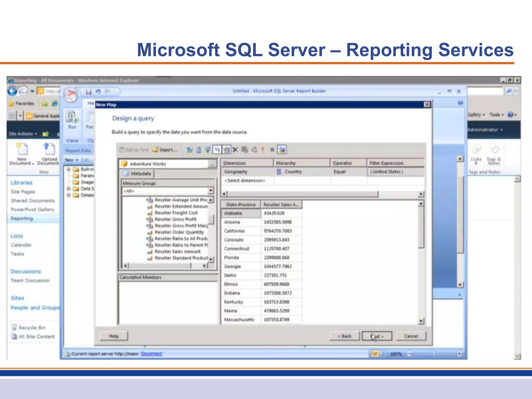Image resolution: width=532 pixels, height=399 pixels.
Task: Click the Help button in New Map dialog
Action: [114, 336]
